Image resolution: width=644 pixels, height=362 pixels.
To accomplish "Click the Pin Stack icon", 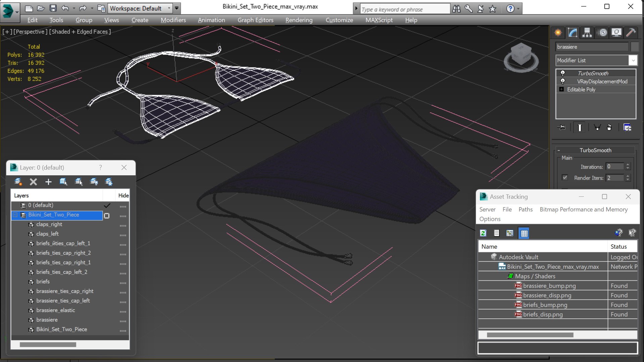I will (561, 127).
